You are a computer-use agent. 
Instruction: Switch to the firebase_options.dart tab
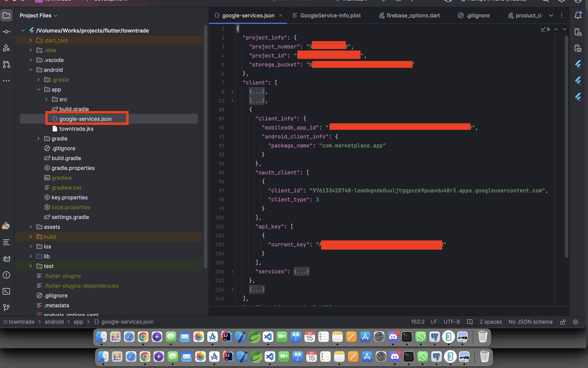[x=409, y=15]
